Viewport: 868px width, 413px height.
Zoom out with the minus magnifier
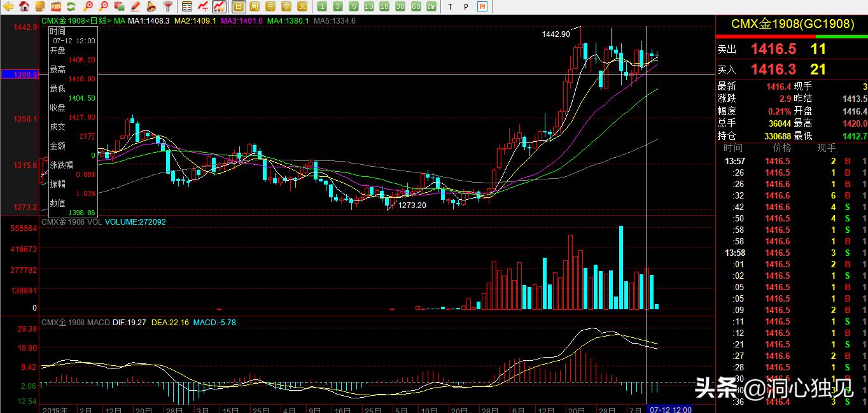[103, 7]
